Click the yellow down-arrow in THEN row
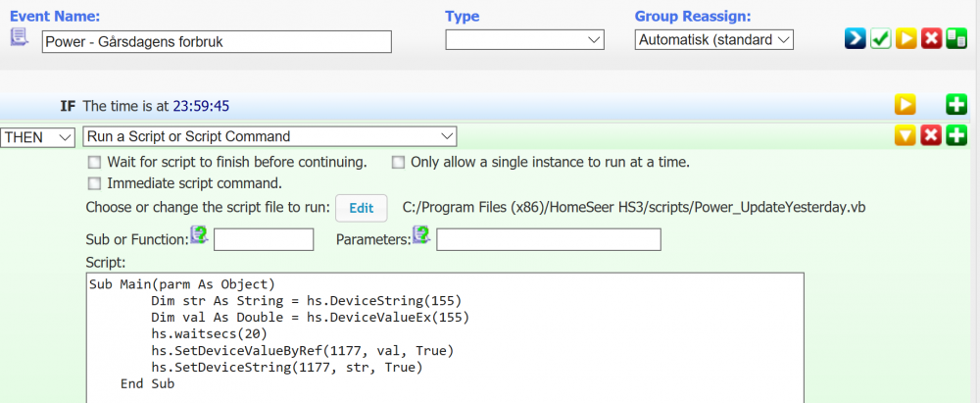 905,137
